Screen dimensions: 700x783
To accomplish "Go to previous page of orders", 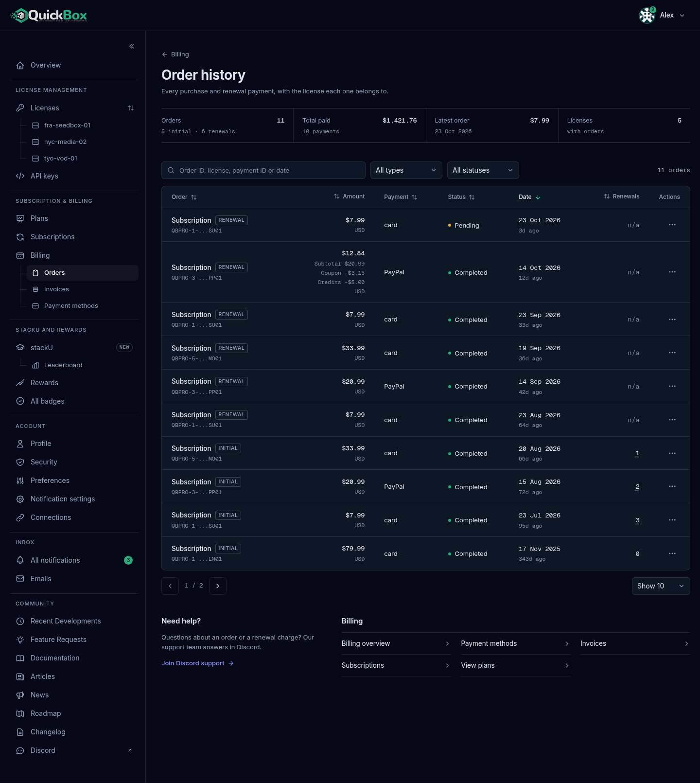I will point(170,586).
